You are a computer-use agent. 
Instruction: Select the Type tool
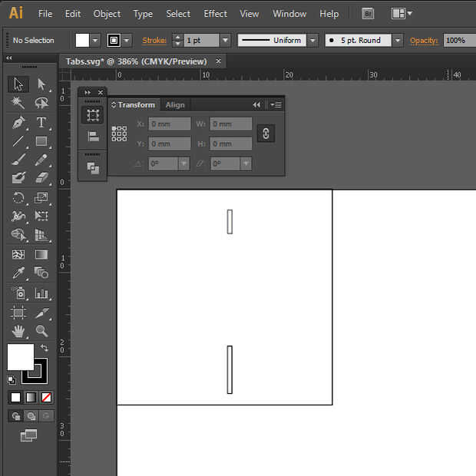point(41,123)
